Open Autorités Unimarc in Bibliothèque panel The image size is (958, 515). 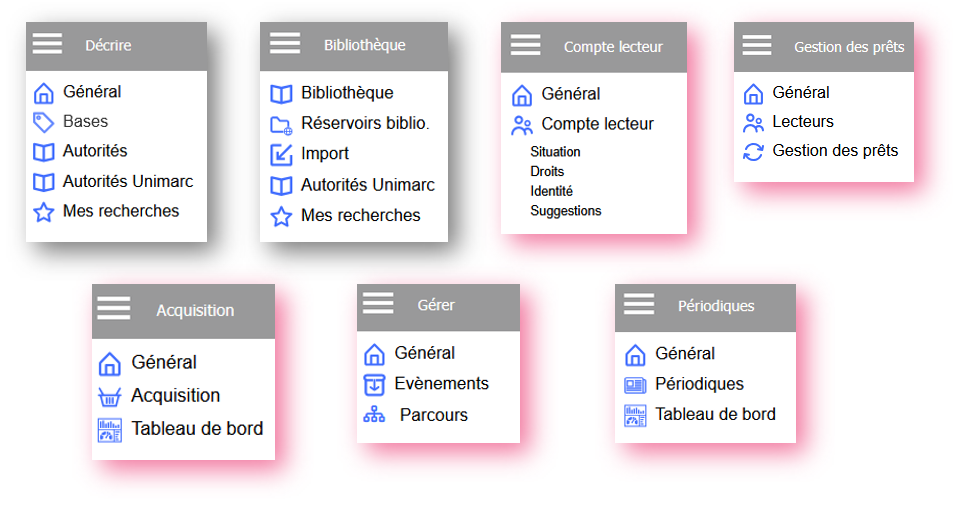[x=367, y=185]
